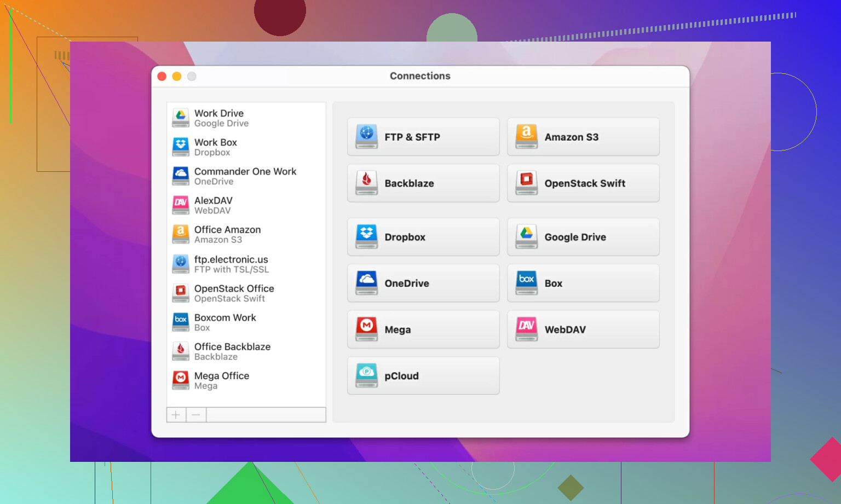Click the Backblaze flame icon
The image size is (841, 504).
[x=366, y=183]
